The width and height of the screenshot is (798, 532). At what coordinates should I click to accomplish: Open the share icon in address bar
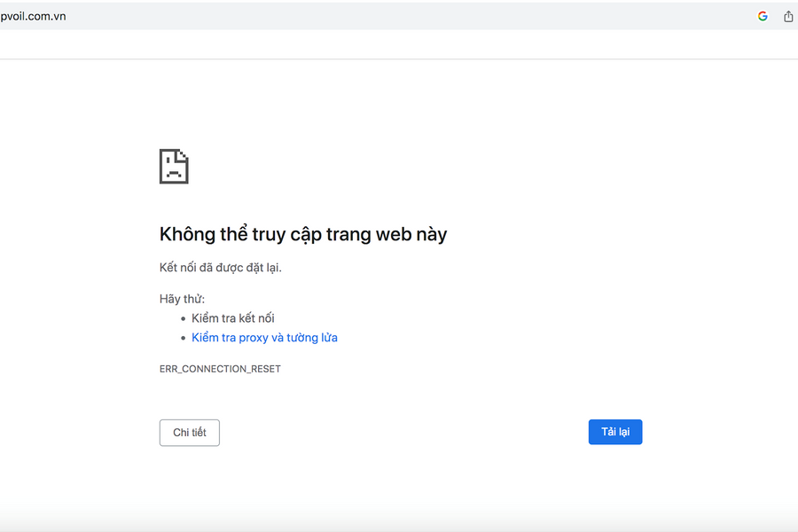[x=788, y=16]
